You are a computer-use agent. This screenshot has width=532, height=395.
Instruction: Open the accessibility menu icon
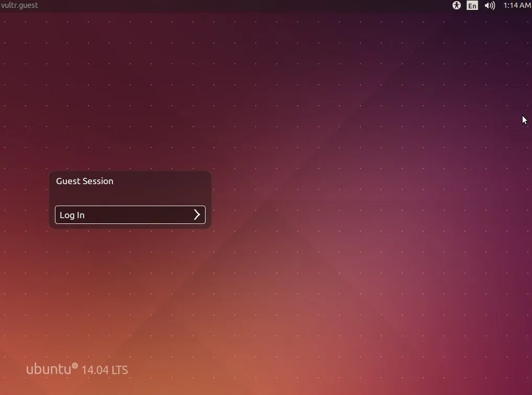pos(456,5)
